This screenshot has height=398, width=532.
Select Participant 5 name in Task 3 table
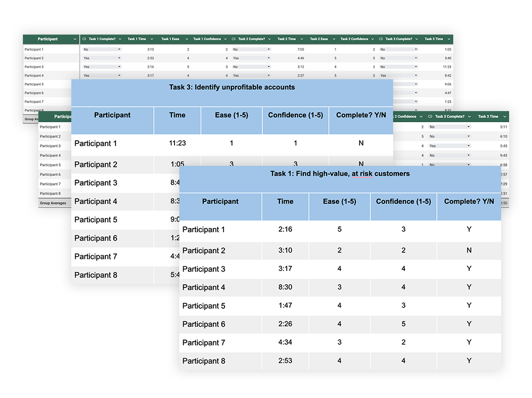point(96,219)
